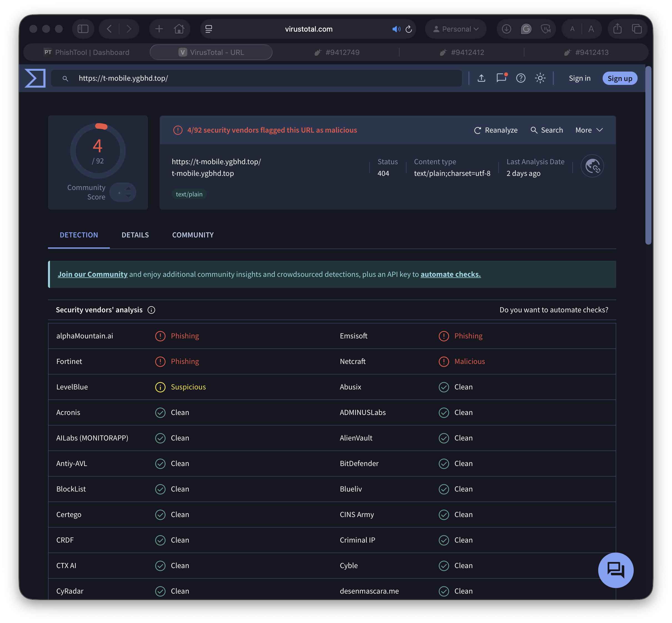This screenshot has height=623, width=672.
Task: Go forward with browser forward arrow
Action: pos(129,29)
